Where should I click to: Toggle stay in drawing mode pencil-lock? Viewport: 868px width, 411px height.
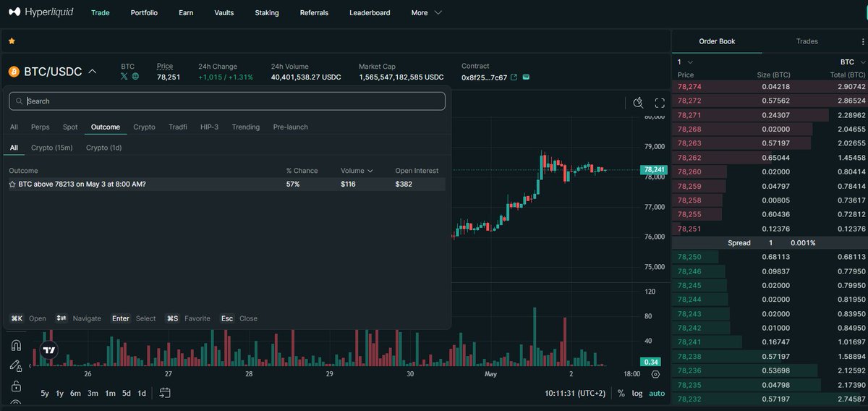click(16, 365)
